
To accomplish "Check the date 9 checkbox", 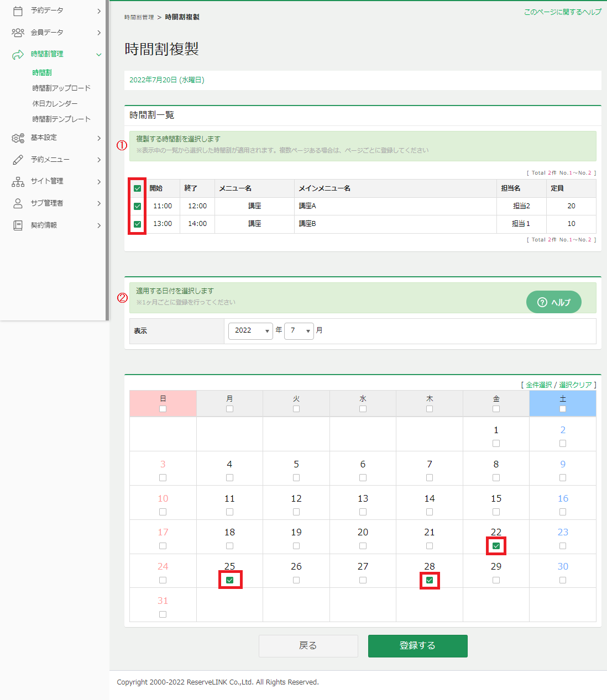I will 563,477.
